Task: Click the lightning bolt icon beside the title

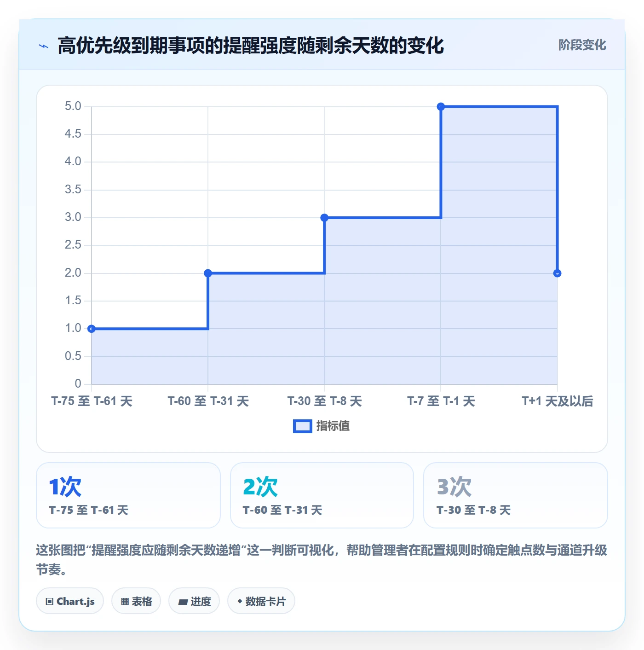Action: click(x=44, y=46)
